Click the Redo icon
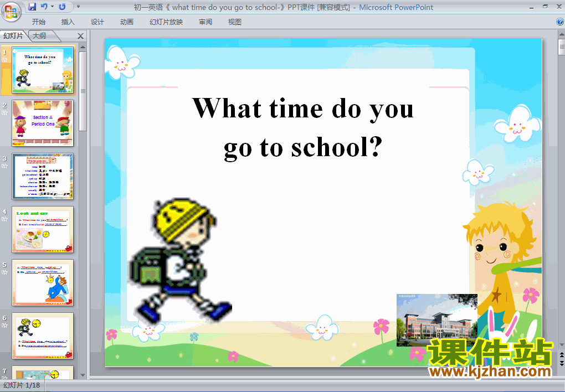Screen dimensions: 565x392 63,7
